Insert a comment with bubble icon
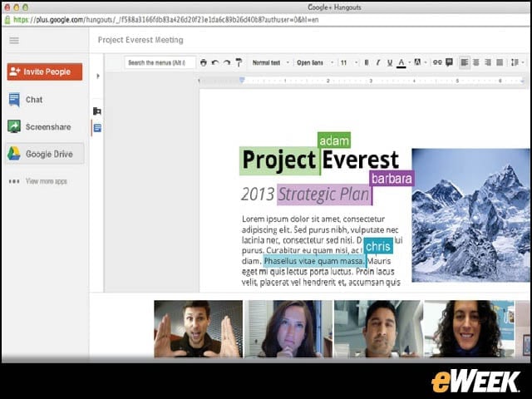 [449, 62]
